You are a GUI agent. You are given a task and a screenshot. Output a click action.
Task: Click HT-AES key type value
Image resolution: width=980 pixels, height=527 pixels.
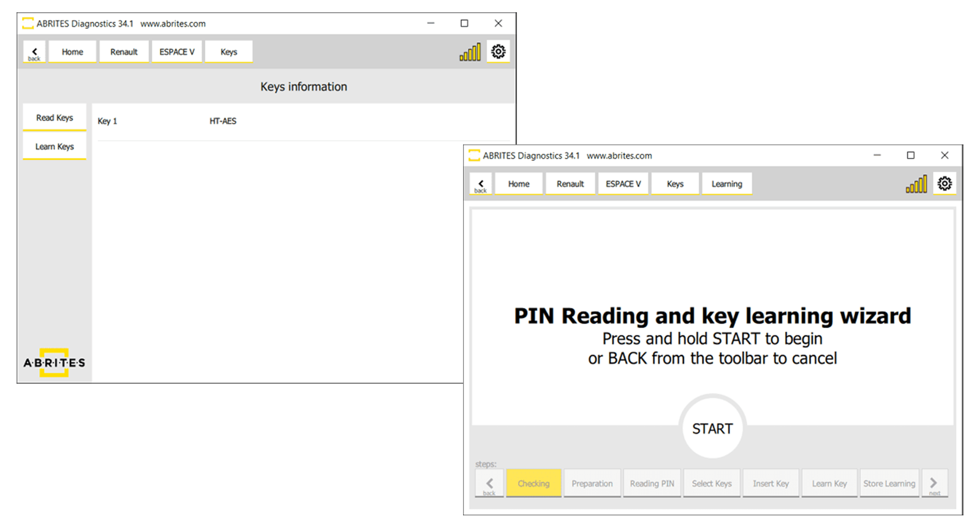223,121
